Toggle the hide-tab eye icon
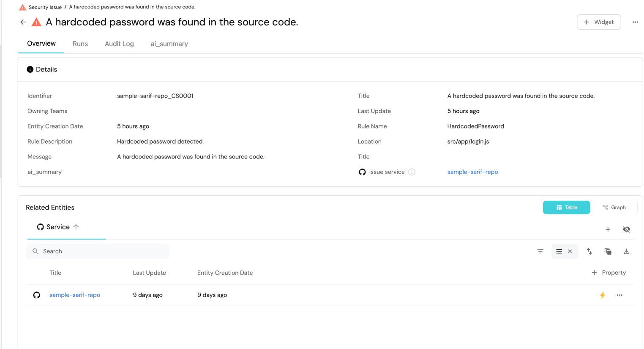Image resolution: width=644 pixels, height=349 pixels. [626, 229]
